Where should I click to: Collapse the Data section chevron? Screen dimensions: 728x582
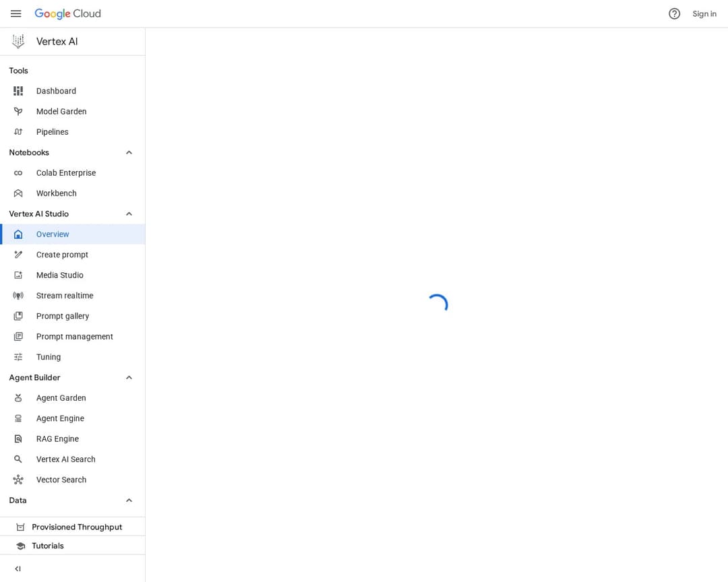pos(129,500)
